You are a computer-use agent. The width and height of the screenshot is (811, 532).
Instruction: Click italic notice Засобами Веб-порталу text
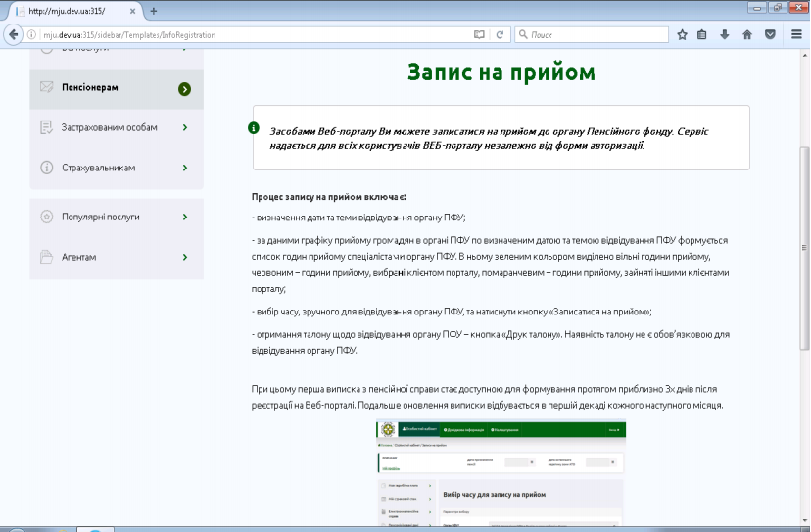point(489,138)
